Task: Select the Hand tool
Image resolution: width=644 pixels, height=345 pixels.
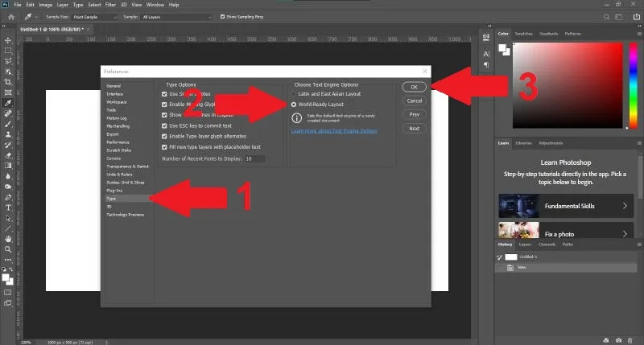Action: [x=8, y=239]
